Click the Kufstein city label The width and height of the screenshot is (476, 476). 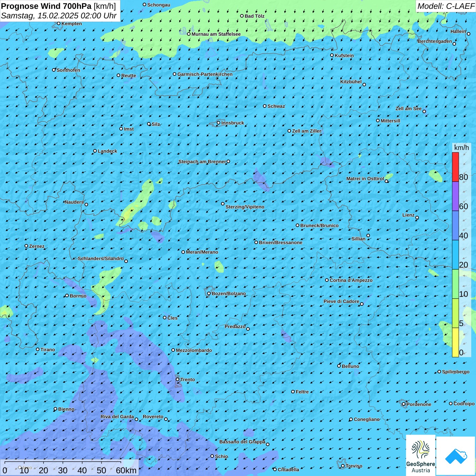pos(344,55)
